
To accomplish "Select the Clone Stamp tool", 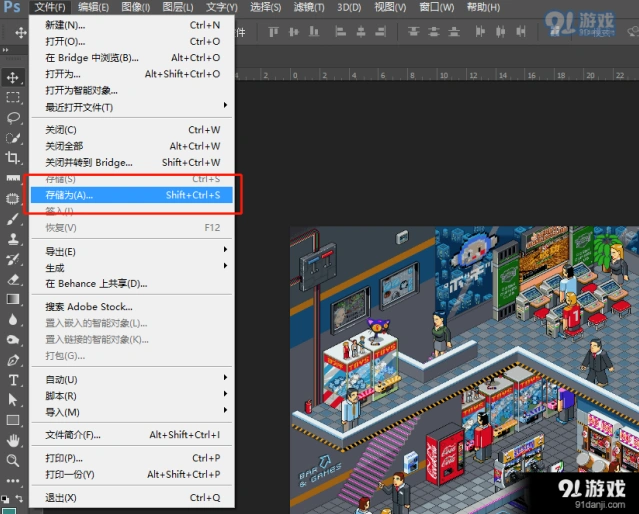I will (x=13, y=239).
